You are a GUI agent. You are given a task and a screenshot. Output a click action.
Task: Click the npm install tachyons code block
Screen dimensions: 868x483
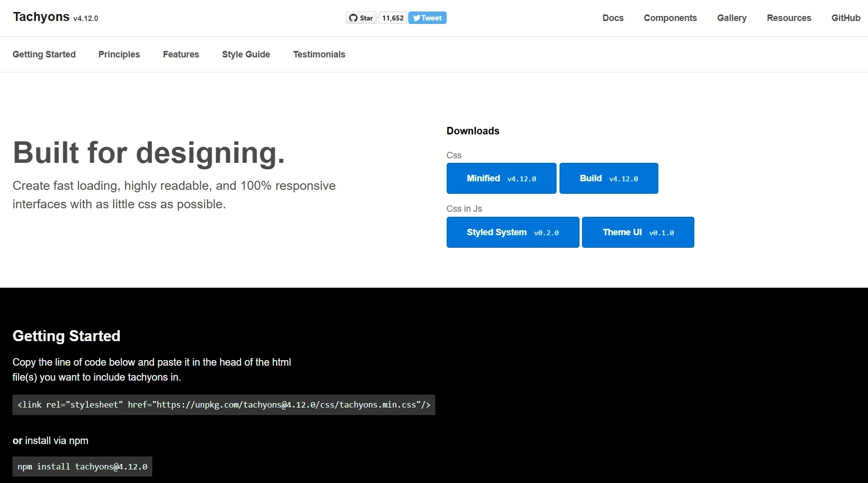coord(82,467)
